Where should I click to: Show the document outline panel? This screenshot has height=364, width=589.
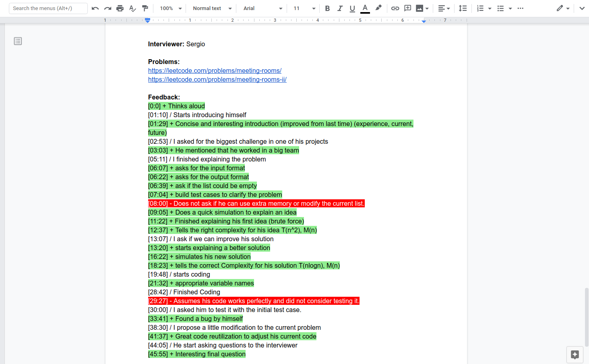(18, 41)
